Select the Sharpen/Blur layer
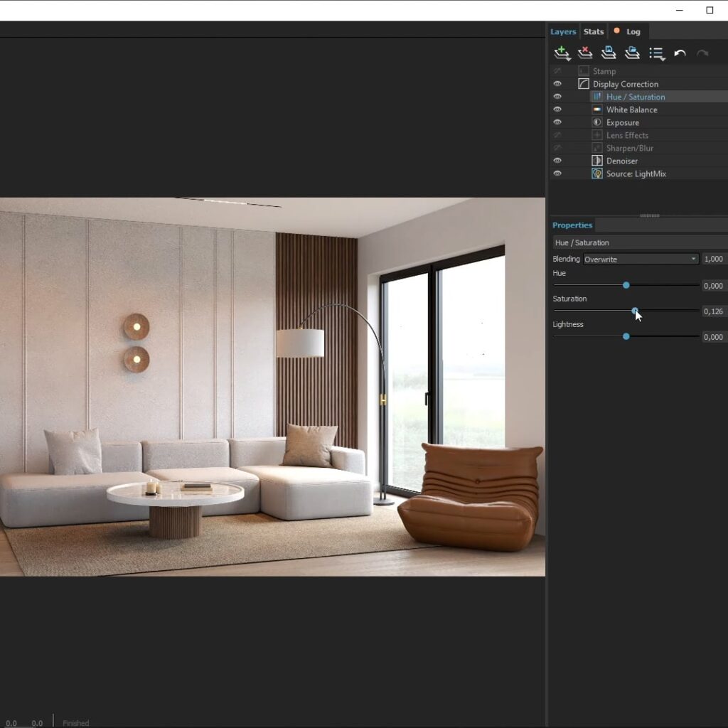 coord(629,148)
